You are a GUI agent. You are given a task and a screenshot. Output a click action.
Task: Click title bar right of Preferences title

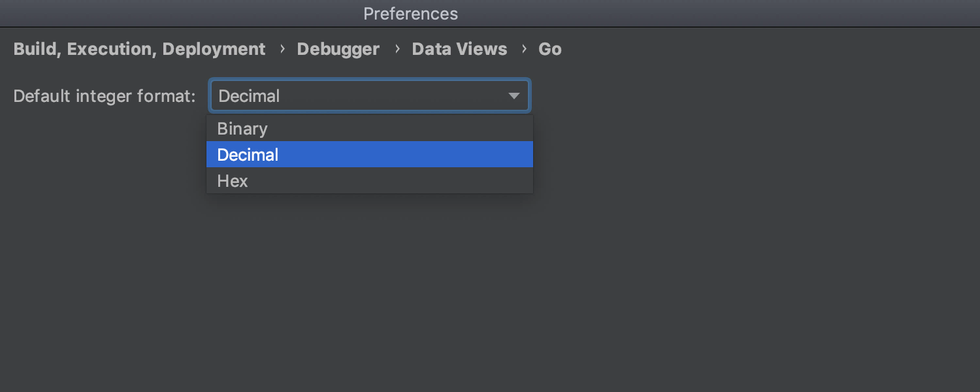[719, 14]
